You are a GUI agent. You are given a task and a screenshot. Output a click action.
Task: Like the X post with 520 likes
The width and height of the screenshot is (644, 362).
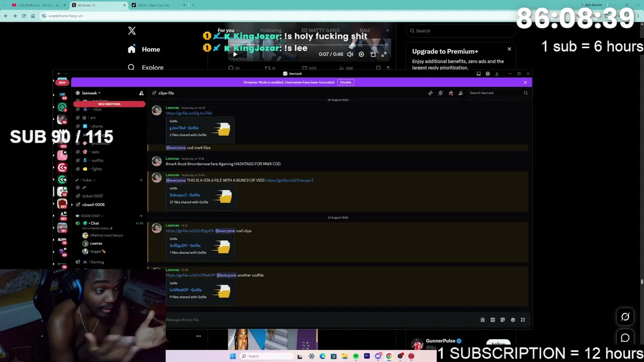click(x=309, y=68)
